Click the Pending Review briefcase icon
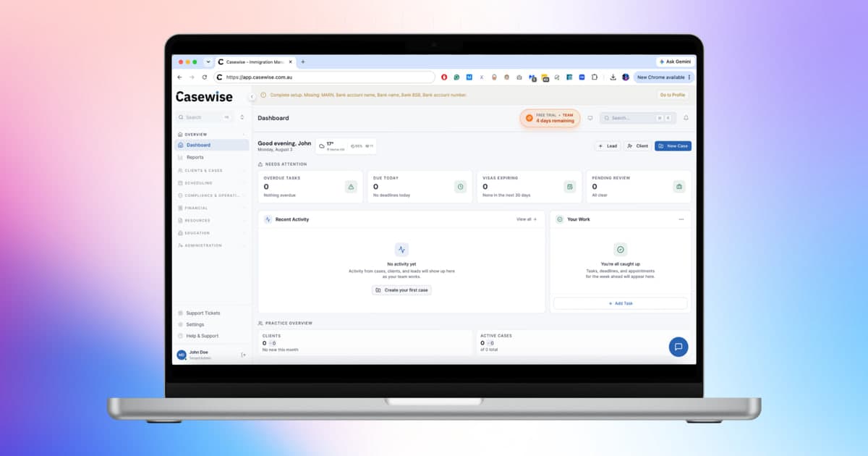The width and height of the screenshot is (868, 456). coord(678,187)
